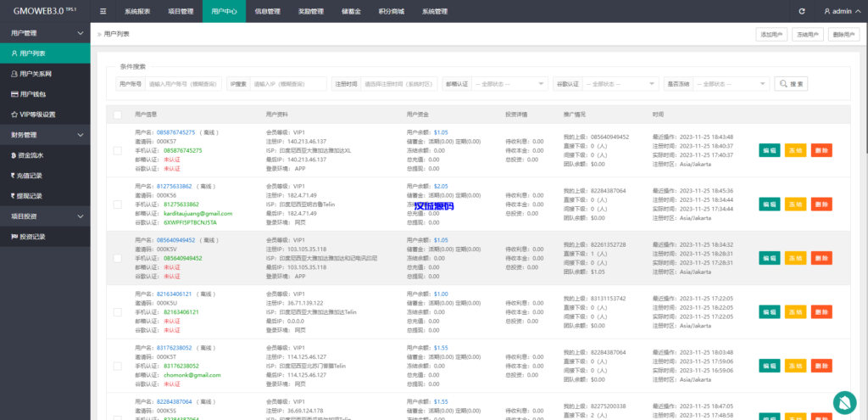
Task: Select checkbox for user 82163406121
Action: 117,312
